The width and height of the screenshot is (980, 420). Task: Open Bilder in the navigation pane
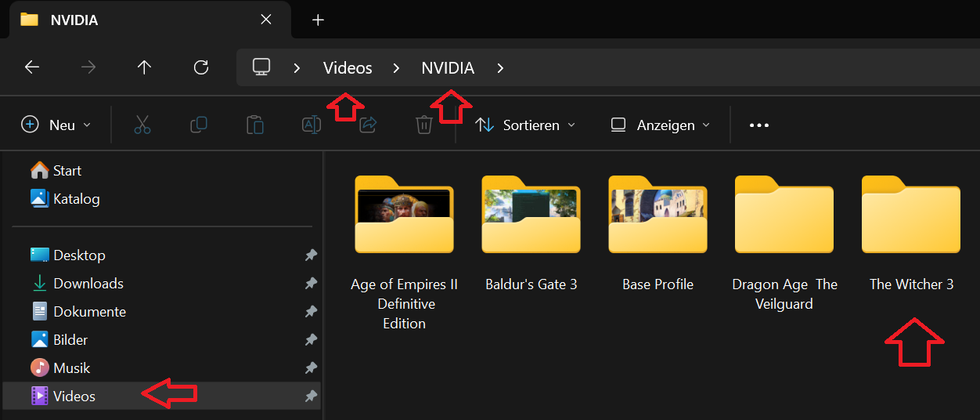point(70,339)
